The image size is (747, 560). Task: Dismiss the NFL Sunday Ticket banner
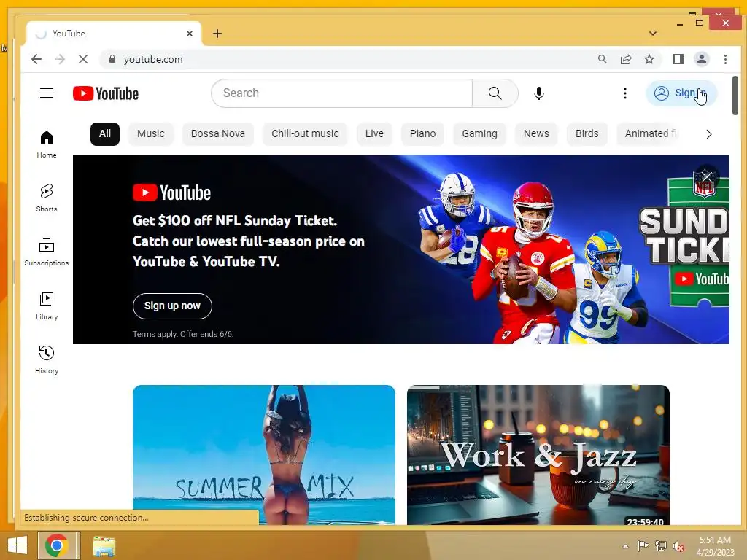(706, 177)
